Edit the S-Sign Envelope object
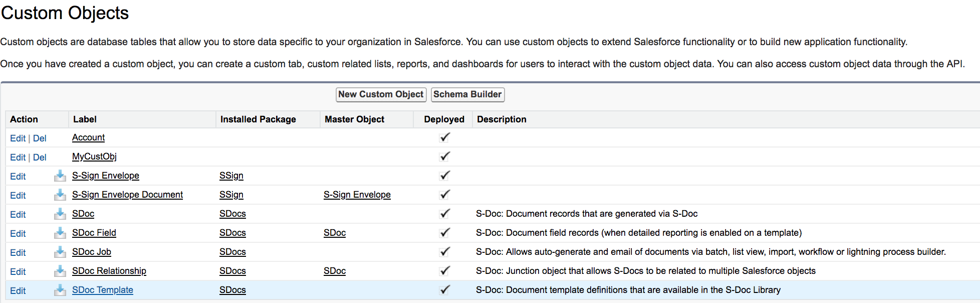 18,177
